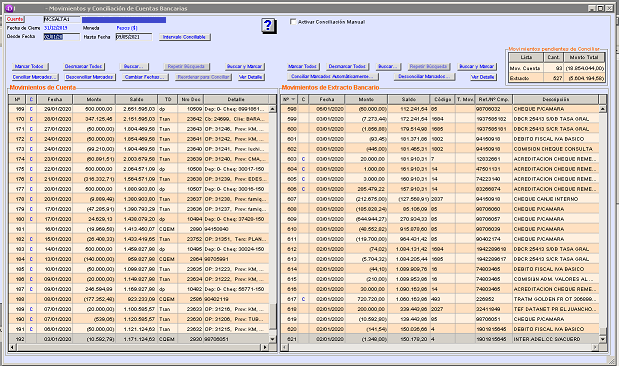This screenshot has height=366, width=619.
Task: Click down arrow of Cuenta table scrollbar
Action: tap(272, 339)
